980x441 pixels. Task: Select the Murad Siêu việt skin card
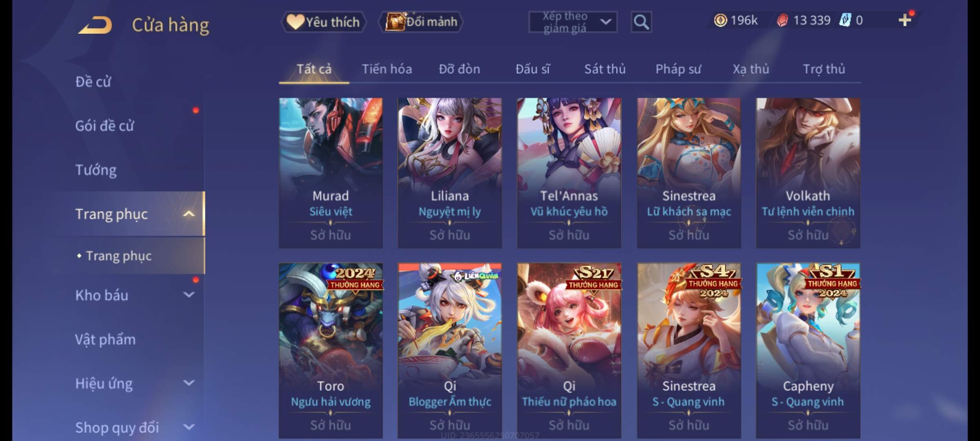point(331,173)
